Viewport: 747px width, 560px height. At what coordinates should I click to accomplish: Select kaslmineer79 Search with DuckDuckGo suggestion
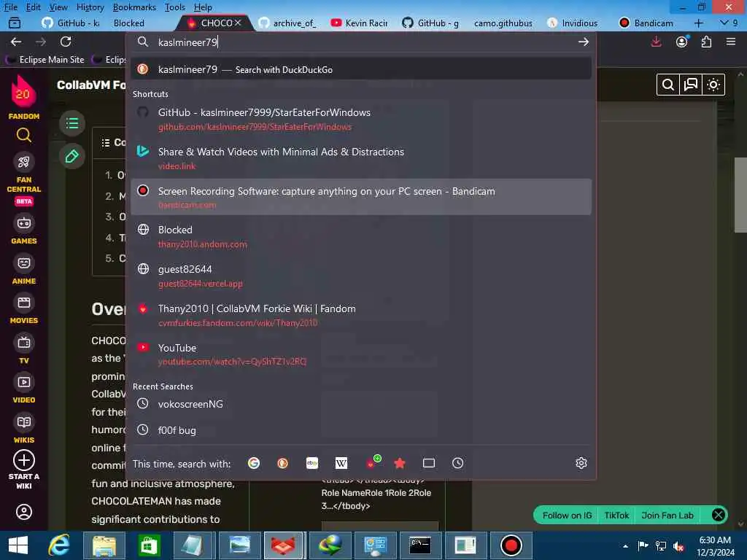click(361, 69)
